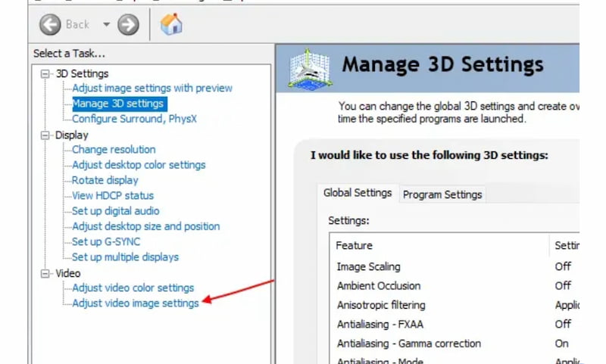This screenshot has width=606, height=364.
Task: Collapse the 3D Settings tree node
Action: click(45, 73)
